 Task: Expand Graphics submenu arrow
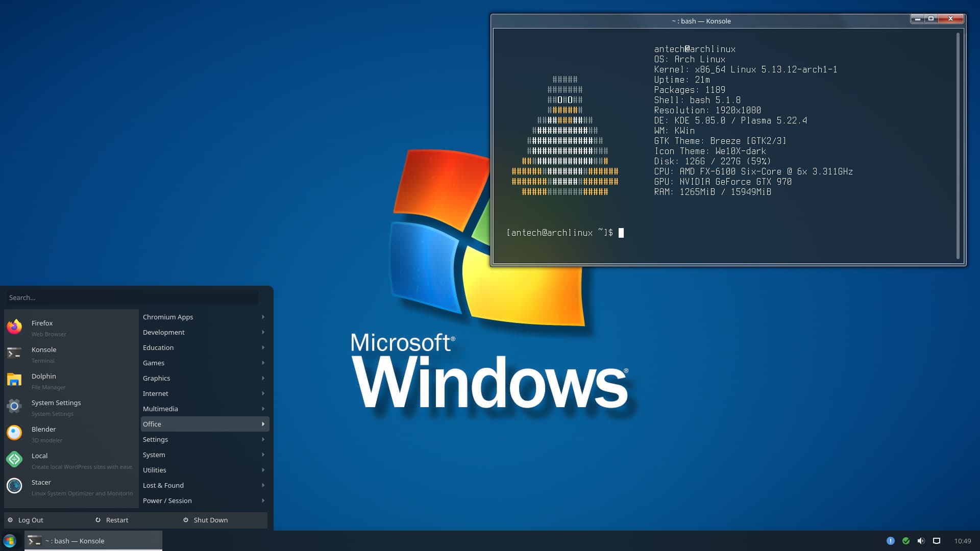point(263,378)
